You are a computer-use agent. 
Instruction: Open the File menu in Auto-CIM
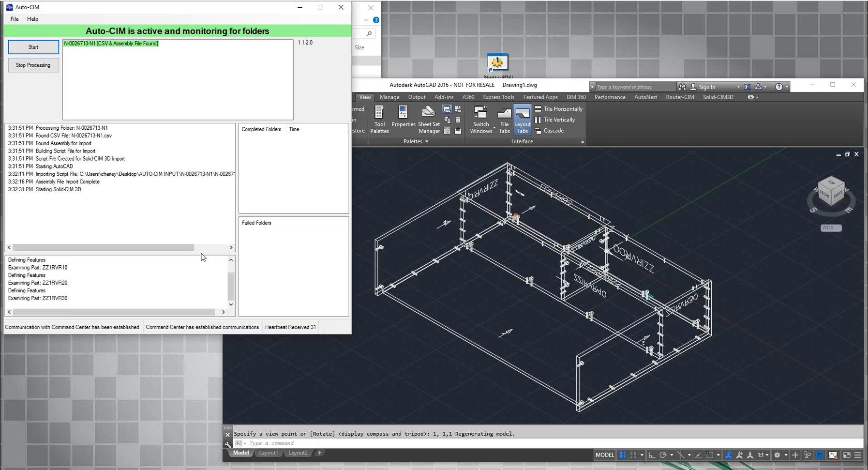pyautogui.click(x=15, y=19)
